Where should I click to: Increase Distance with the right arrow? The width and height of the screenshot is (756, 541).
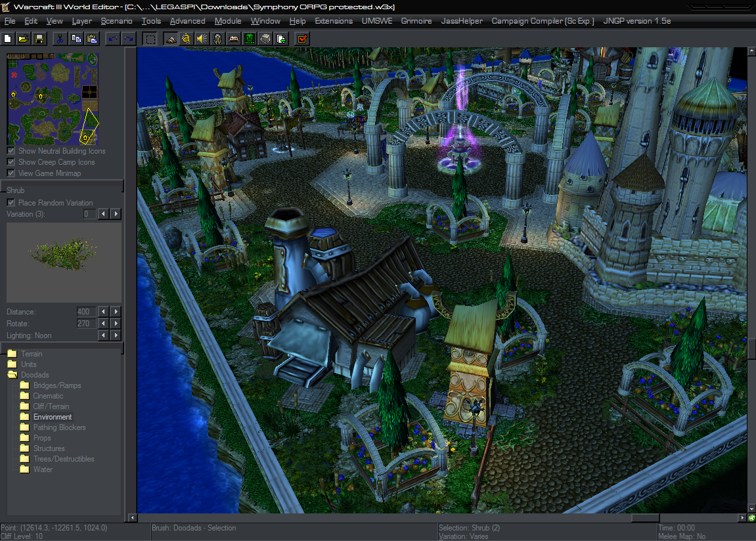116,312
